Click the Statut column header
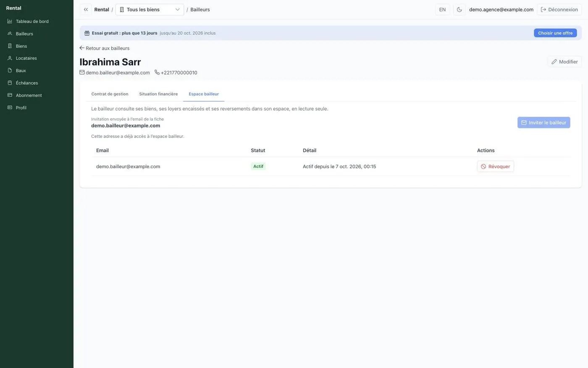The height and width of the screenshot is (368, 588). (258, 150)
